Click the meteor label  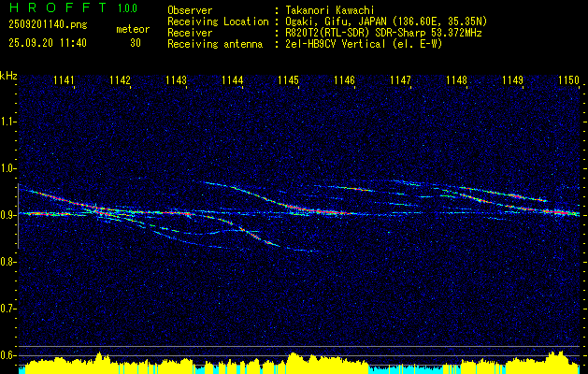pyautogui.click(x=133, y=29)
